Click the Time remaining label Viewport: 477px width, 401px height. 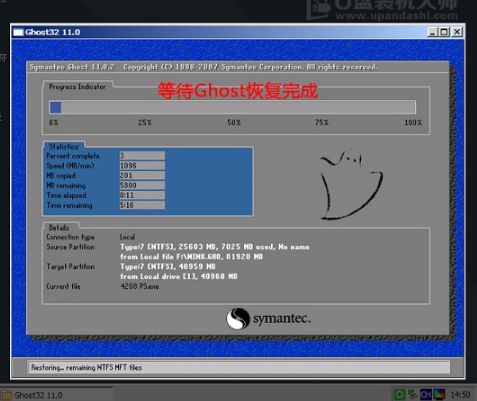[x=69, y=205]
